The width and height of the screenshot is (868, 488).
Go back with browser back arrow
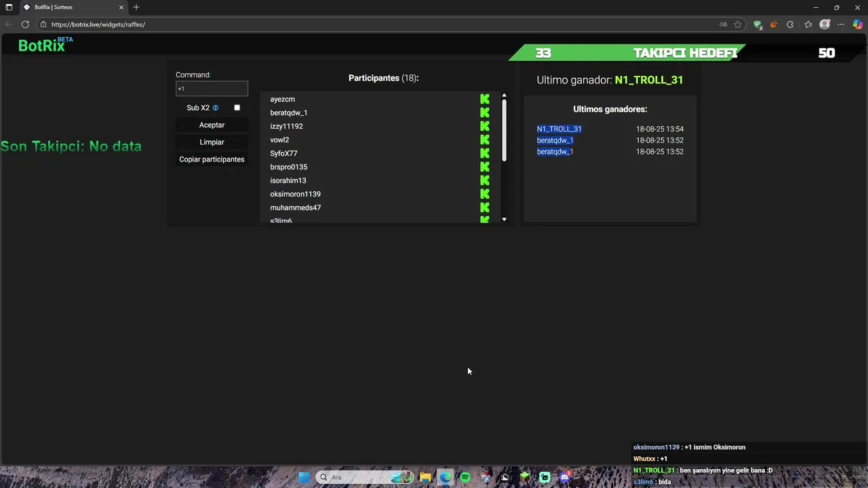pos(9,24)
